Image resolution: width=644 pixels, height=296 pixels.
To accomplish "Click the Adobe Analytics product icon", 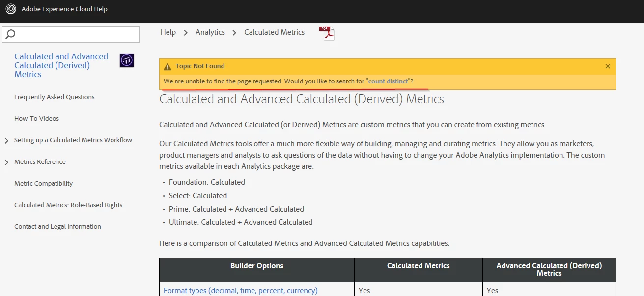I will [x=127, y=60].
